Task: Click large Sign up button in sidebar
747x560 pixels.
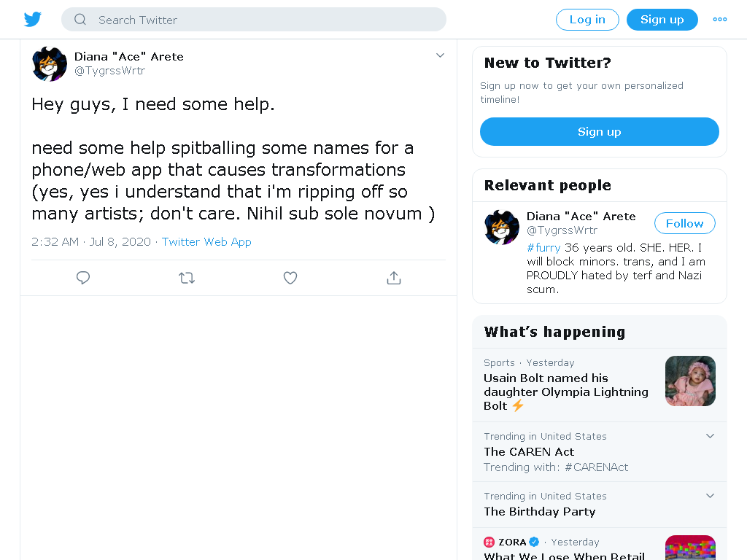Action: pos(600,131)
